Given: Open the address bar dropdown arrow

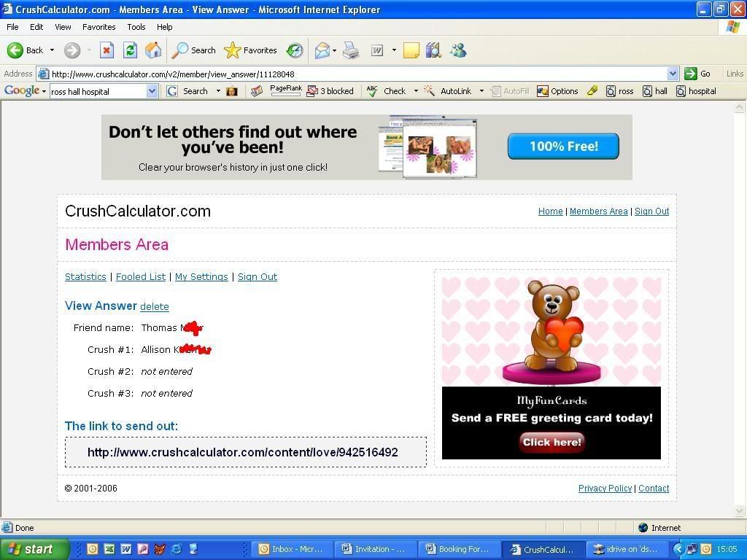Looking at the screenshot, I should (673, 74).
